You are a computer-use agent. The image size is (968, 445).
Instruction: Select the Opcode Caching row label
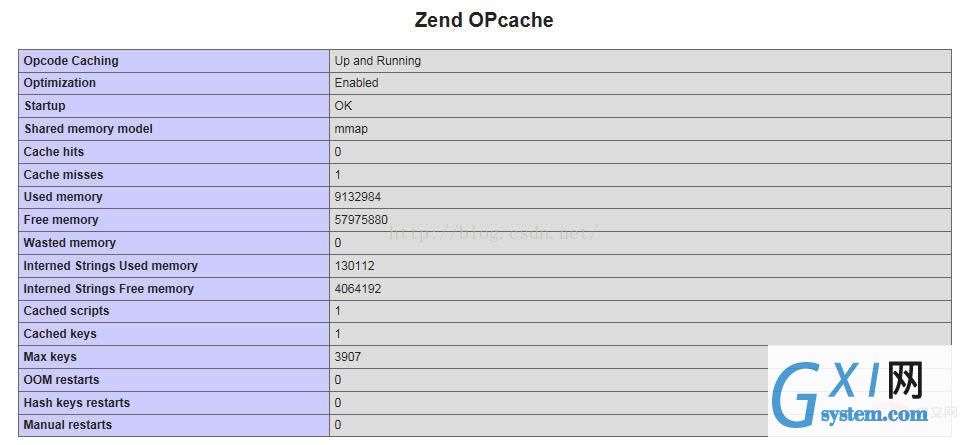click(x=70, y=60)
